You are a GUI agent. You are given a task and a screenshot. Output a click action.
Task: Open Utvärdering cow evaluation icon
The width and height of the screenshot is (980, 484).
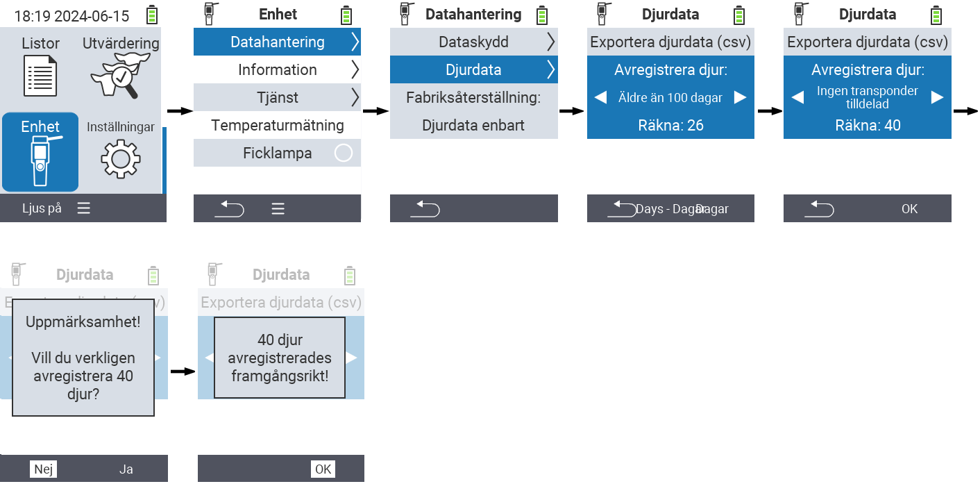point(120,76)
